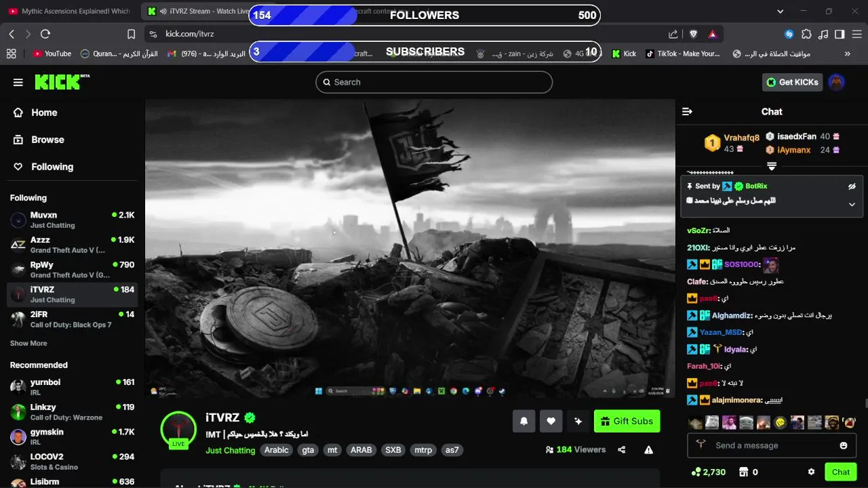Screen dimensions: 868x488
Task: Click the Get KICKs button
Action: point(792,82)
